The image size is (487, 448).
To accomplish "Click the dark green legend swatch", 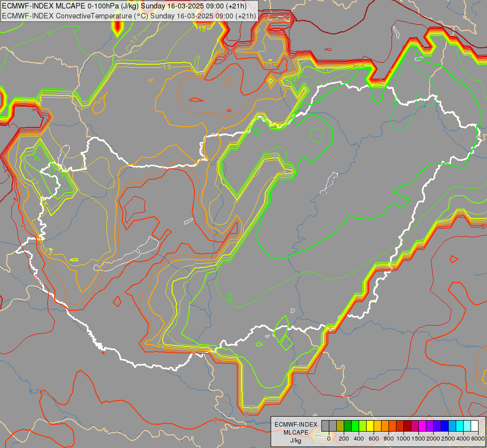I will [348, 426].
